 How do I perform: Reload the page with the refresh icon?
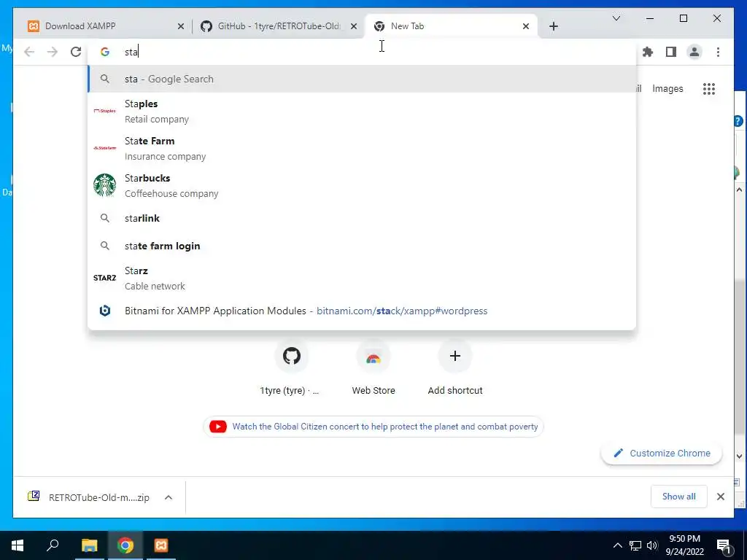point(76,52)
